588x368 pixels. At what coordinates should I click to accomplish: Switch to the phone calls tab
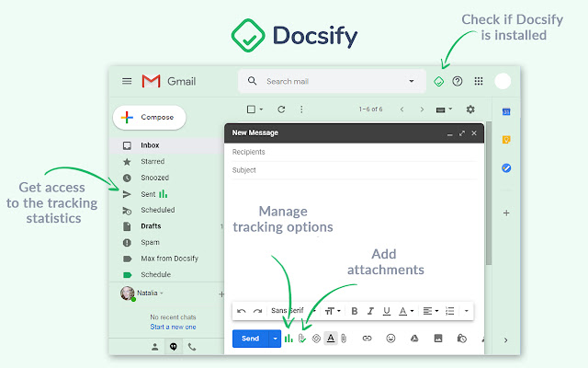tap(192, 347)
